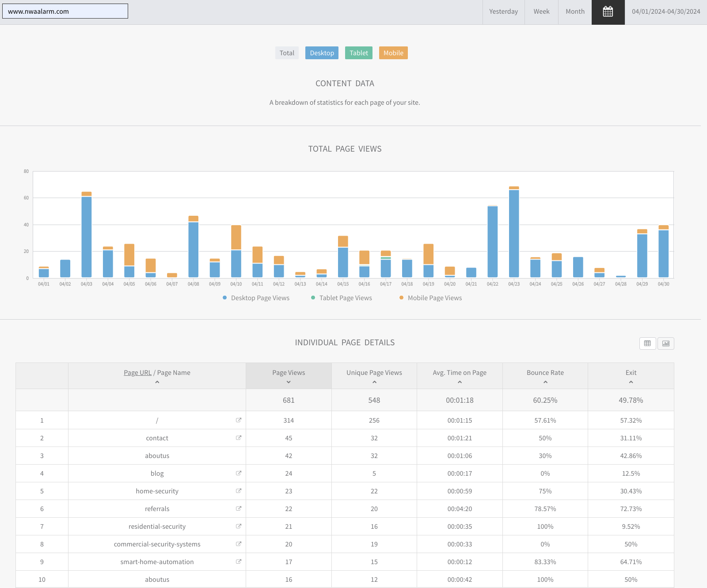Open external link icon for blog page
Screen dimensions: 707x588
[x=239, y=473]
